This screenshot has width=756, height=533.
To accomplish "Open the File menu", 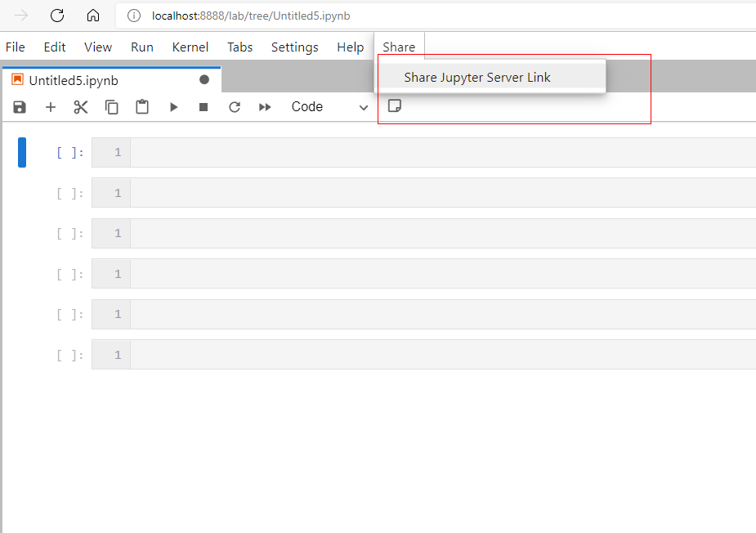I will [16, 47].
